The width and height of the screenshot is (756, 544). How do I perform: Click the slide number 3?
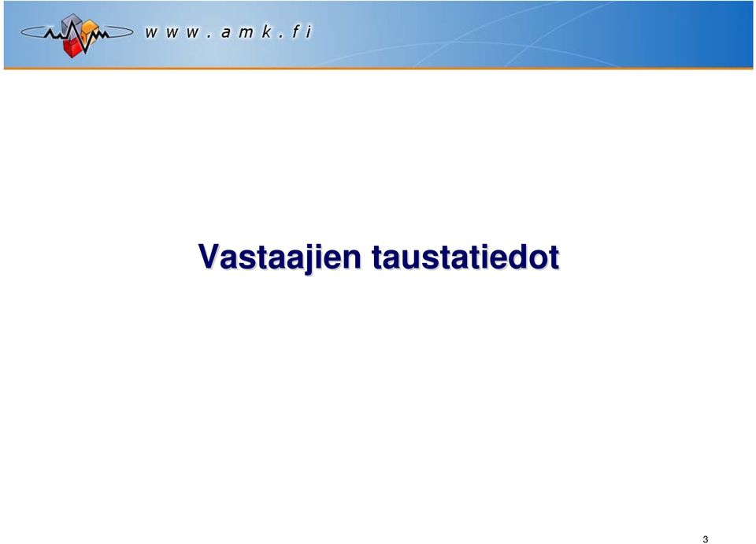(x=706, y=539)
